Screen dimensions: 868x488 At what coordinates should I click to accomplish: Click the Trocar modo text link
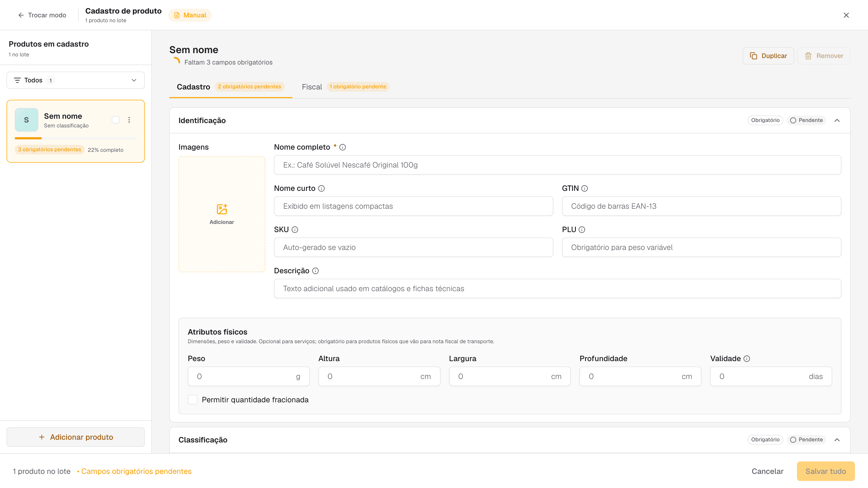47,15
